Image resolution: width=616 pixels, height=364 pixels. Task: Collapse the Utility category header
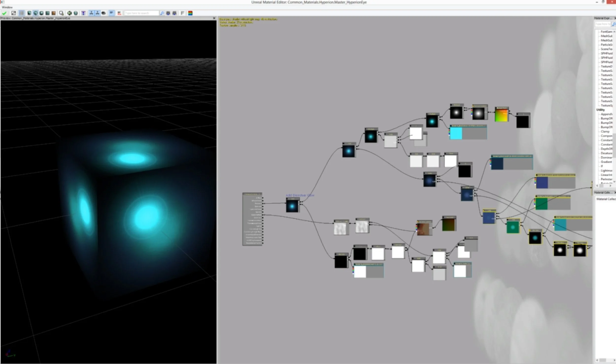[600, 110]
